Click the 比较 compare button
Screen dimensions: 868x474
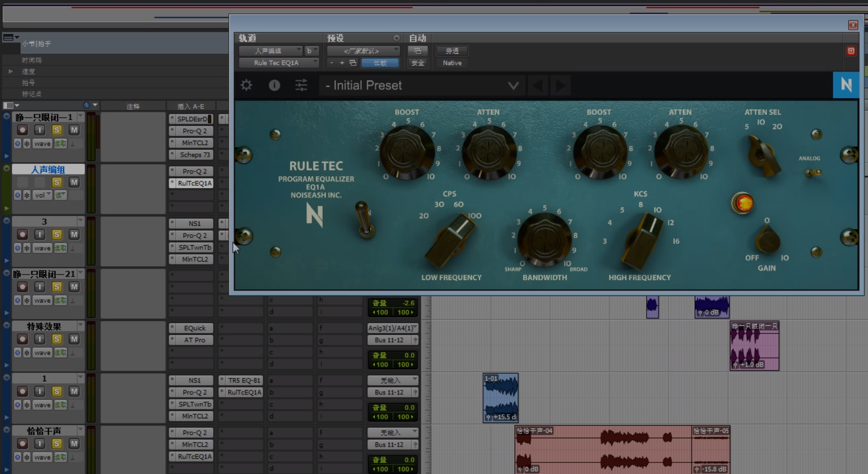(x=380, y=63)
